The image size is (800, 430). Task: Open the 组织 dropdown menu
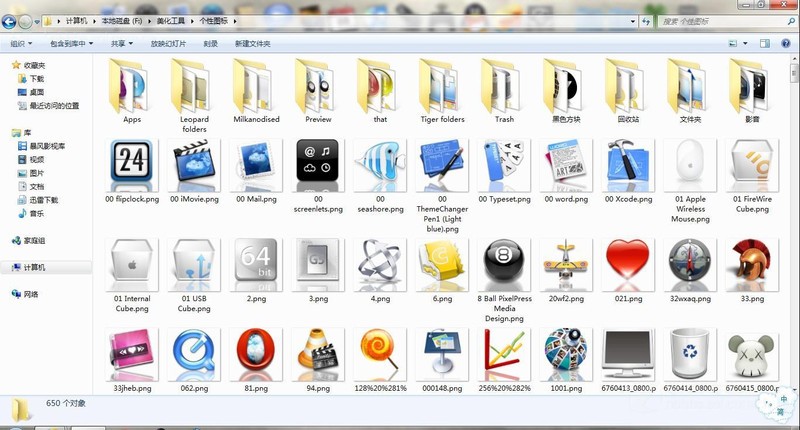point(20,44)
